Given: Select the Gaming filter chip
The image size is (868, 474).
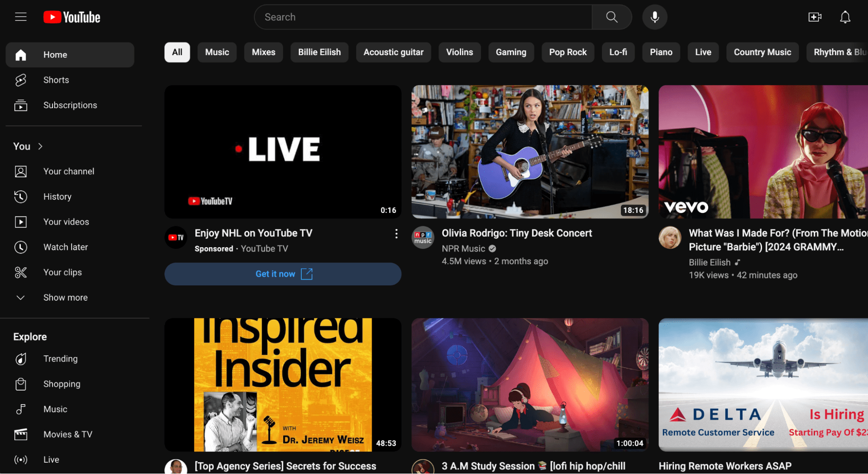Looking at the screenshot, I should pos(511,52).
